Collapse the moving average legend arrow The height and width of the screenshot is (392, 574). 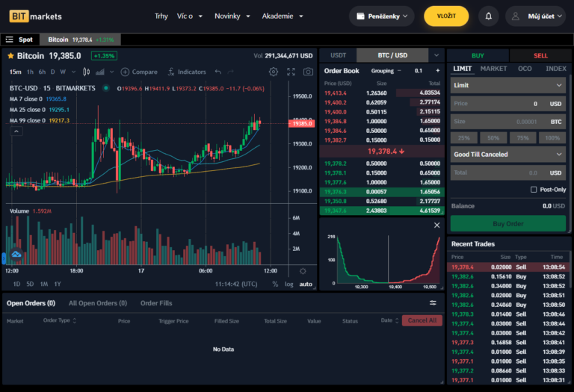(x=16, y=131)
